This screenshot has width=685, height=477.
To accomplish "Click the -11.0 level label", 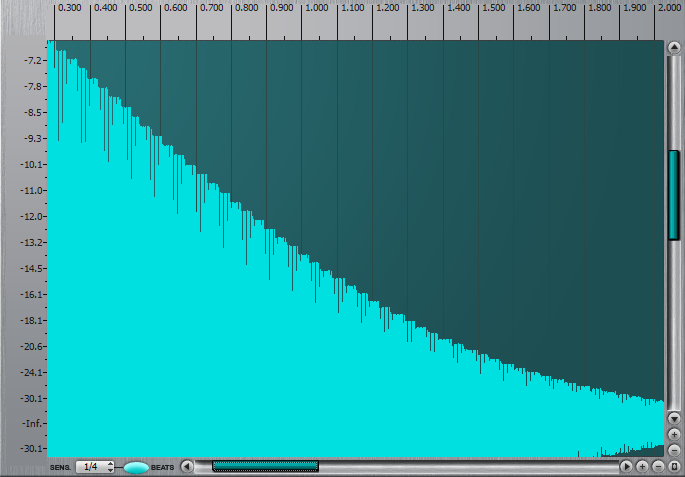I will [31, 190].
